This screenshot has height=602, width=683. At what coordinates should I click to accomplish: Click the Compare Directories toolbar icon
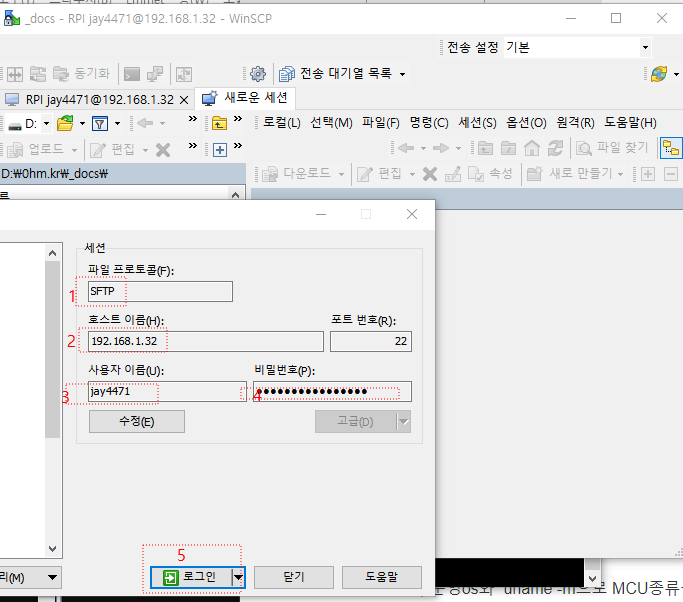click(15, 74)
